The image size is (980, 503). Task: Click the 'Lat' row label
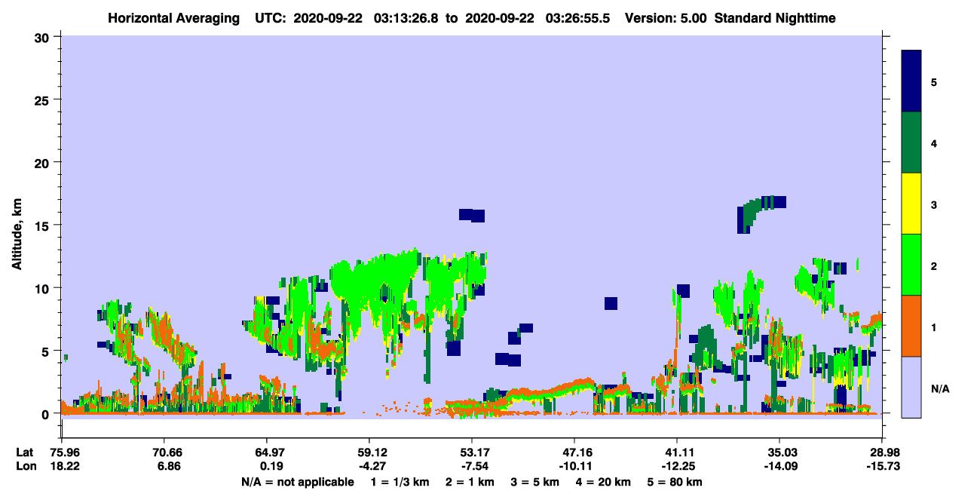[x=25, y=452]
